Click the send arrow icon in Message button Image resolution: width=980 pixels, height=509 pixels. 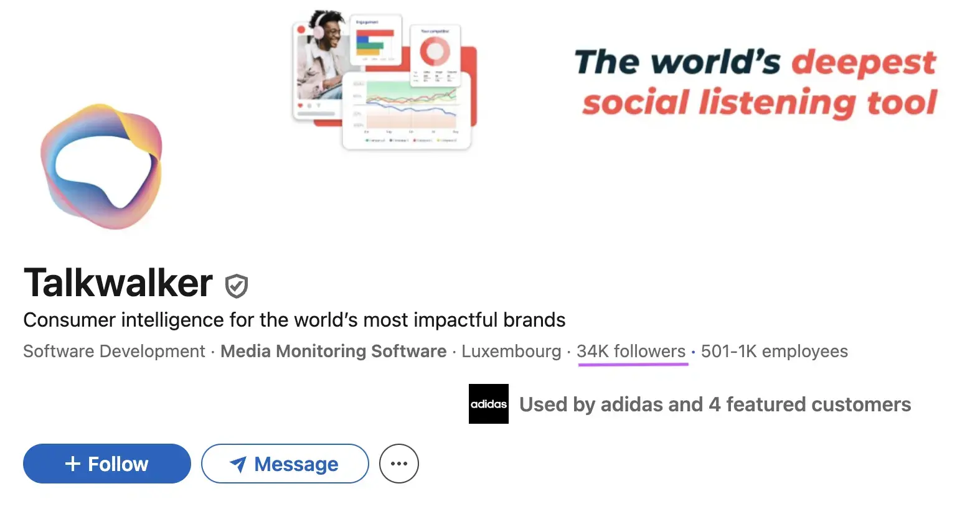pos(238,463)
